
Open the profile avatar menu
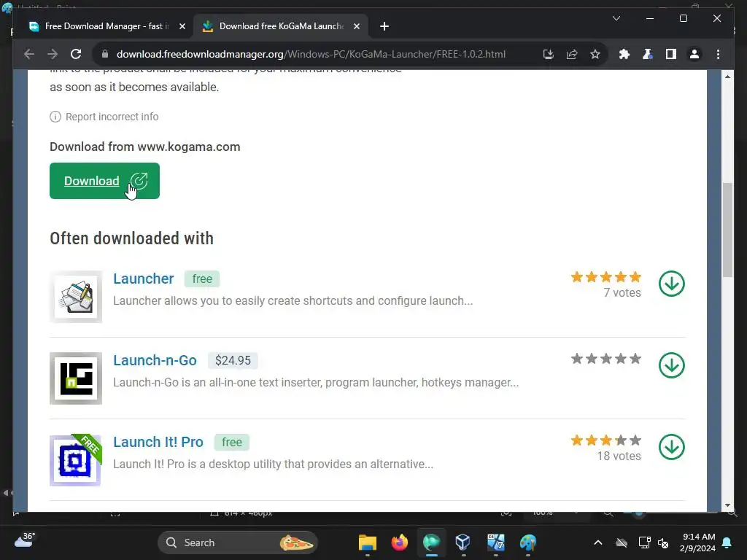(x=694, y=54)
